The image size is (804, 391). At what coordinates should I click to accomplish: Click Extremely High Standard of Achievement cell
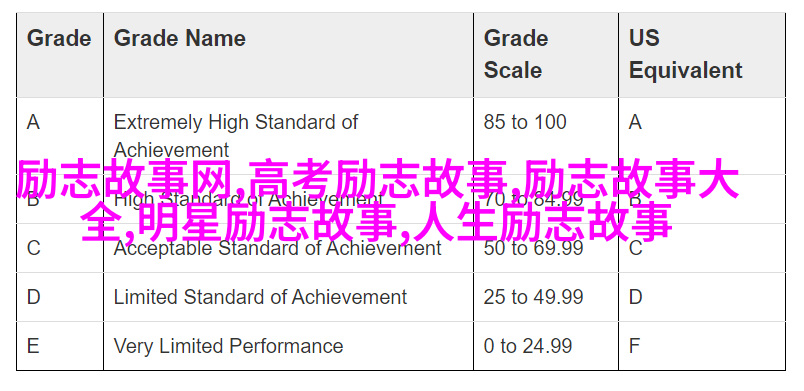tap(288, 136)
